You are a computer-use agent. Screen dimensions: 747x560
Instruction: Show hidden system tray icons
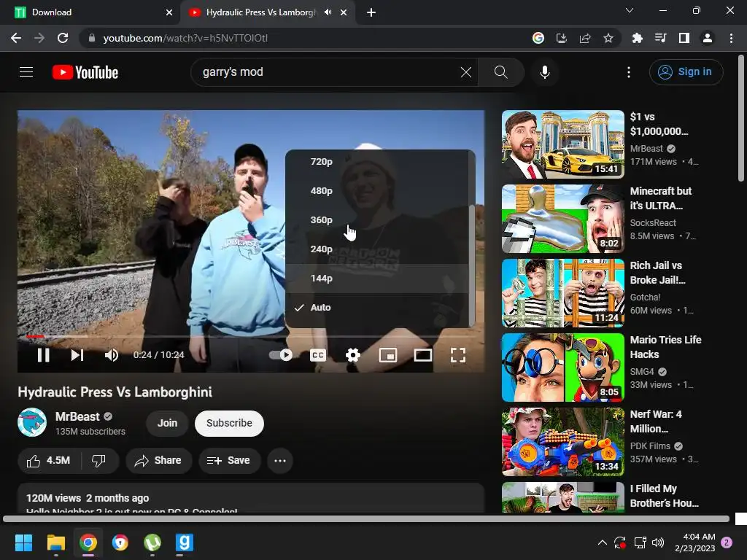pos(602,542)
